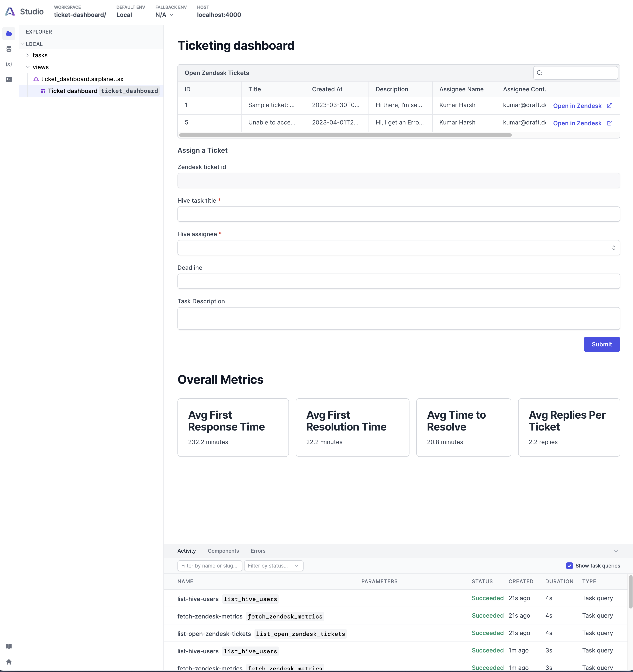Open list-hive-users run from 1m ago

(396, 651)
